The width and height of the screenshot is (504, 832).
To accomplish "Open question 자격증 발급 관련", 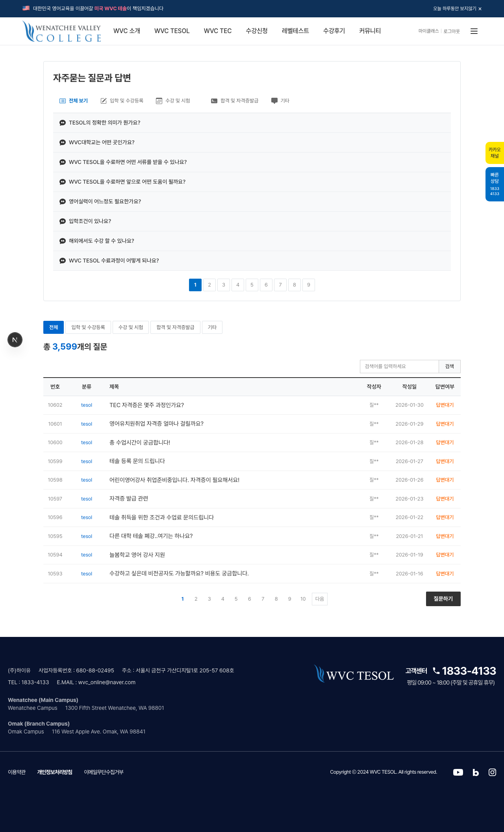I will pyautogui.click(x=129, y=499).
